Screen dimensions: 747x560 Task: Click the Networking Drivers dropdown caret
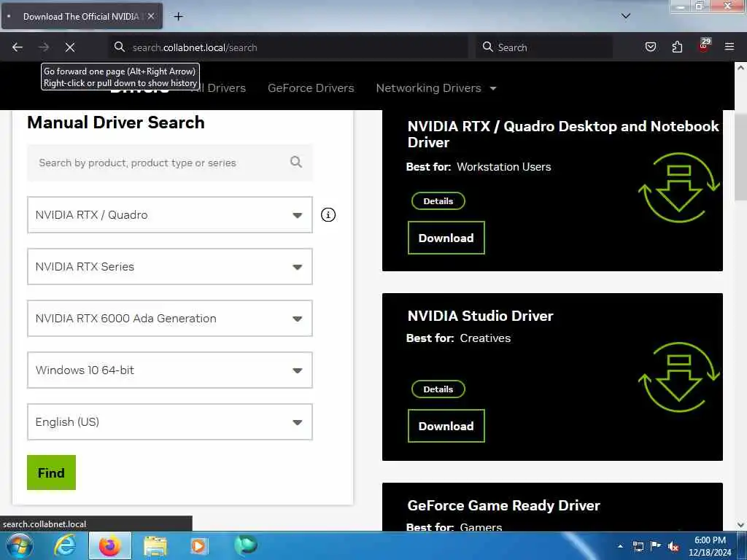pos(493,88)
